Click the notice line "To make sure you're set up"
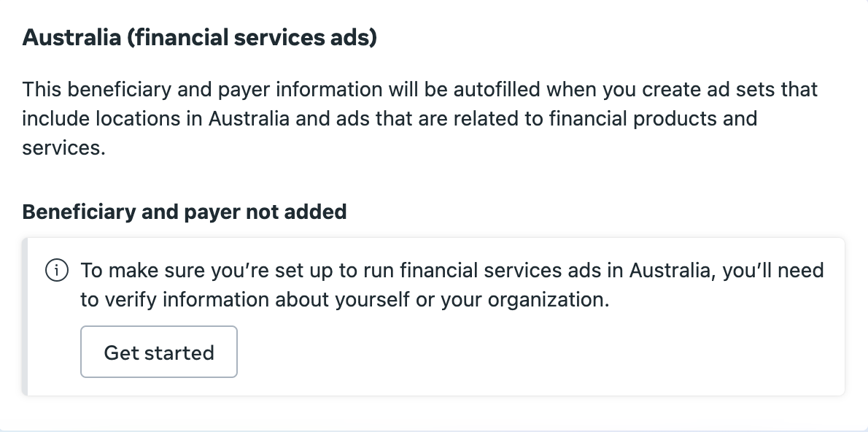868x432 pixels. (452, 271)
